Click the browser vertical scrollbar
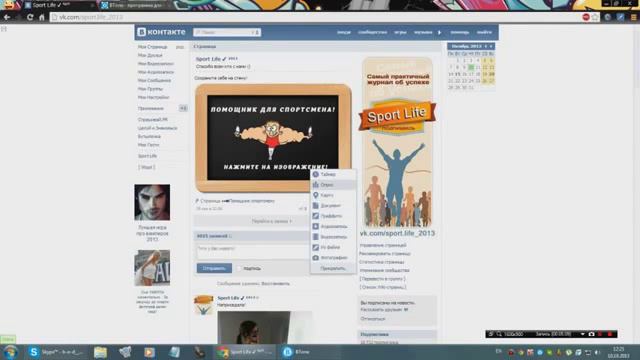Image resolution: width=640 pixels, height=360 pixels. 637,184
